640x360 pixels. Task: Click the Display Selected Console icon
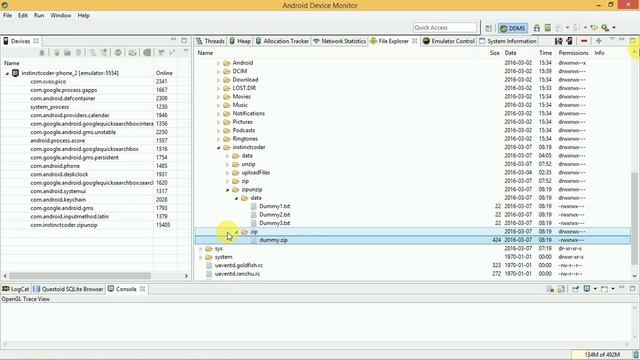587,289
